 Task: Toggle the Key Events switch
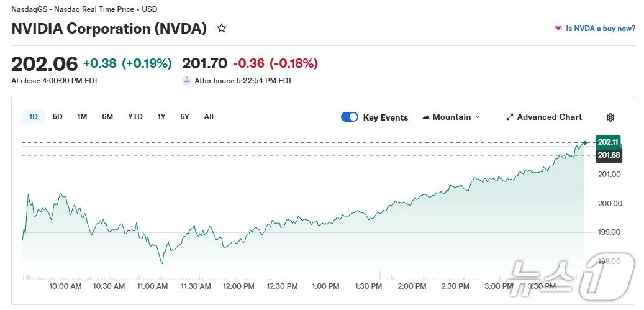tap(350, 117)
